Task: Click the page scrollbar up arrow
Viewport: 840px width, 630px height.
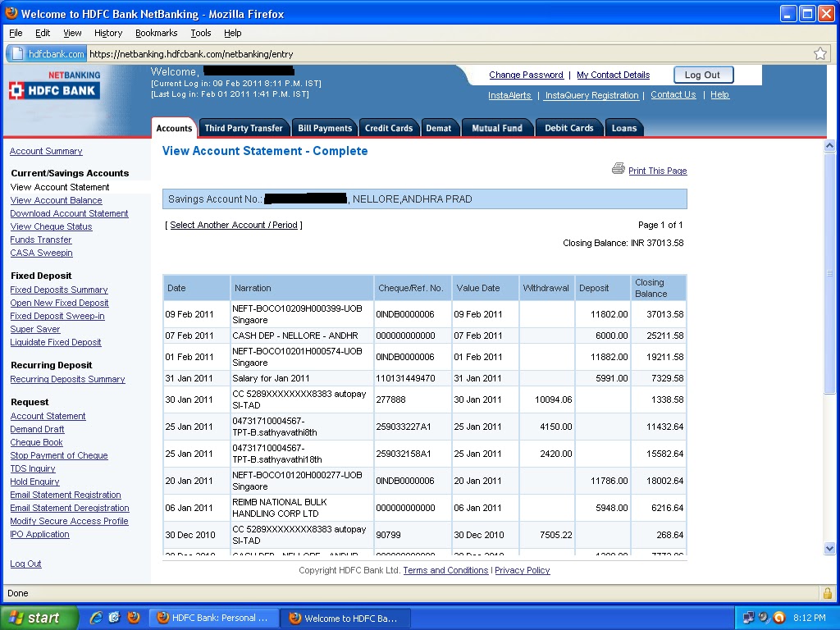Action: [829, 145]
